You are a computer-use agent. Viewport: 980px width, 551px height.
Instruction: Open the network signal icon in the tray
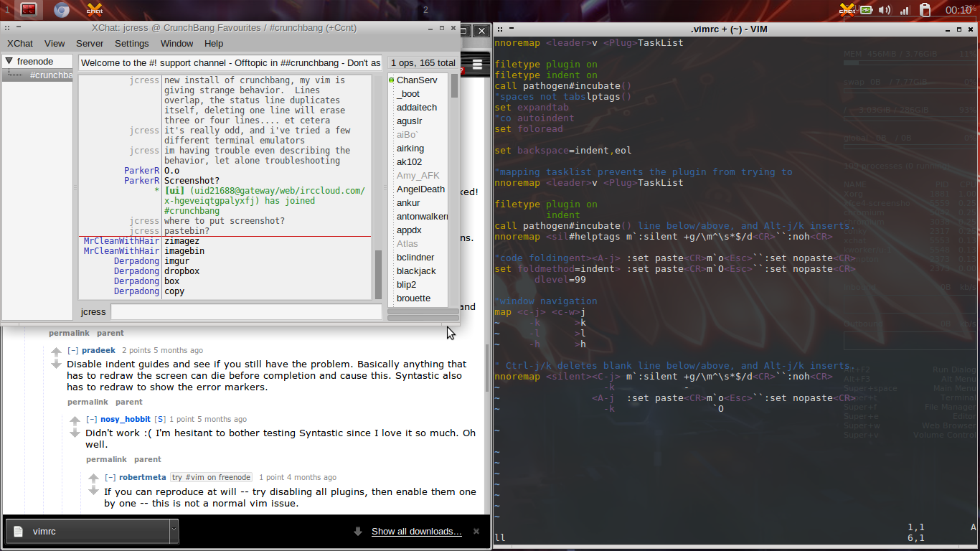(x=905, y=10)
